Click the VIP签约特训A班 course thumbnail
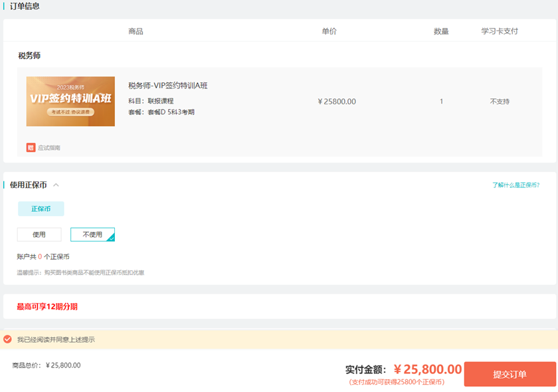 [x=70, y=101]
